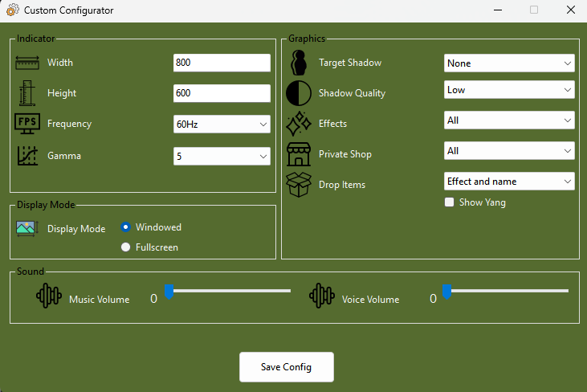
Task: Click the Gamma curve graph icon
Action: (x=27, y=155)
